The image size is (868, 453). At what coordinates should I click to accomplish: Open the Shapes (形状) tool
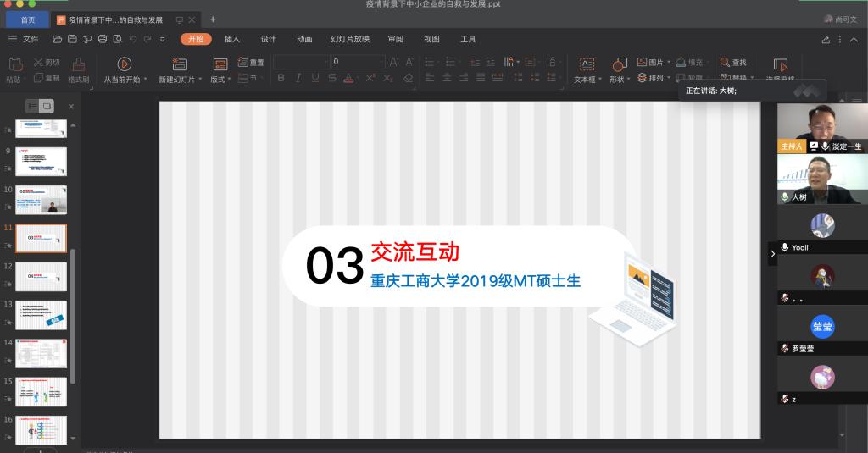[619, 64]
